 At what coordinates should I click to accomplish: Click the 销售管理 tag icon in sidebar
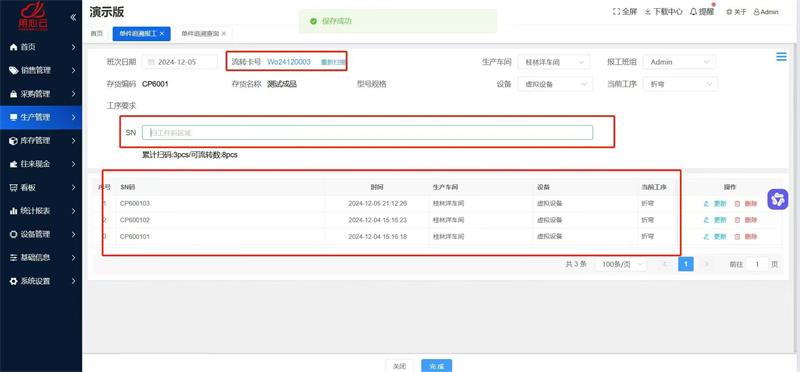click(14, 70)
